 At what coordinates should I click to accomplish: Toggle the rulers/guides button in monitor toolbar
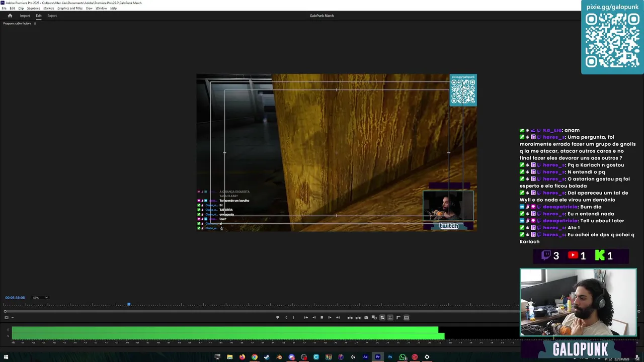pos(398,317)
